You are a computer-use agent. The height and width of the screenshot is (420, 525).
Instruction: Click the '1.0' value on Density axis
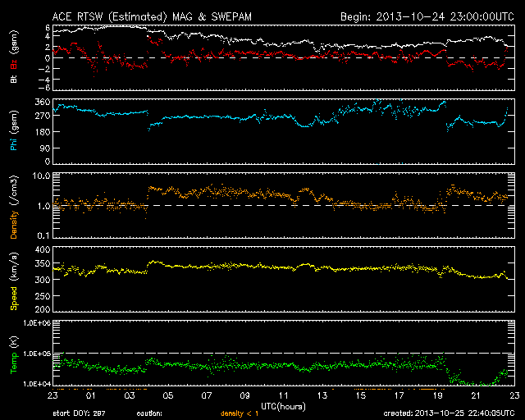[x=43, y=206]
